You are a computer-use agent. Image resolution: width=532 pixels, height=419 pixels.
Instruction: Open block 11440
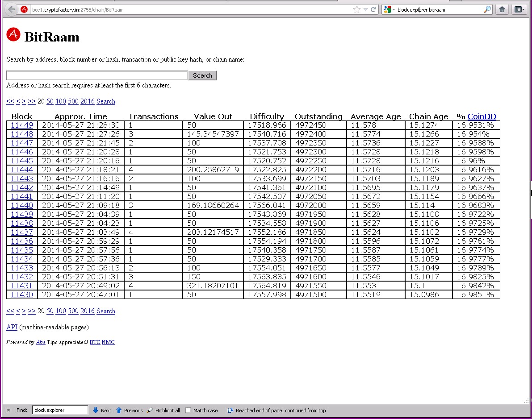22,205
